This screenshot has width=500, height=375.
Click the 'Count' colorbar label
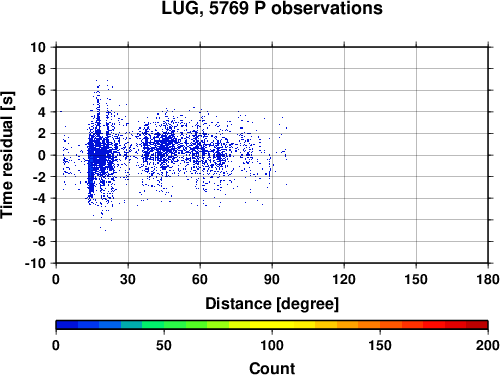[272, 368]
